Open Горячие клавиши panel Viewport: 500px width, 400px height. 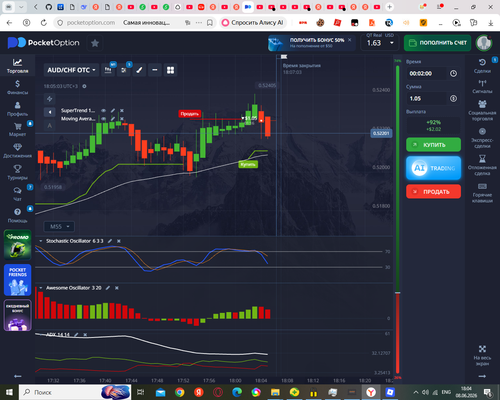coord(482,193)
